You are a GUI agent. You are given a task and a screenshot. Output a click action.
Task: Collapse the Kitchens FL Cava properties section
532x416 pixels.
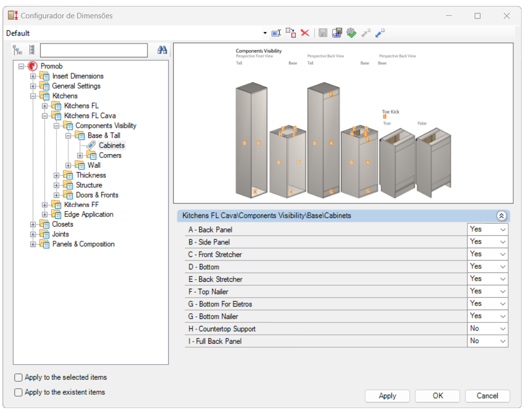[501, 215]
